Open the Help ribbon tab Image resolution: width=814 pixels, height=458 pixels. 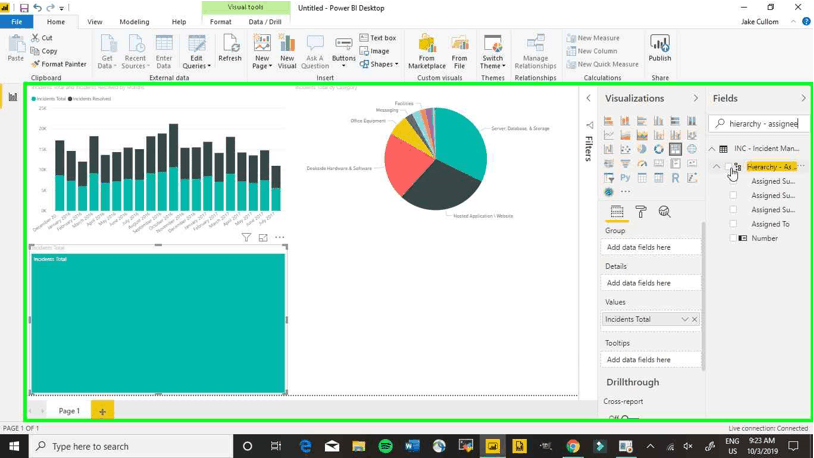(x=179, y=22)
